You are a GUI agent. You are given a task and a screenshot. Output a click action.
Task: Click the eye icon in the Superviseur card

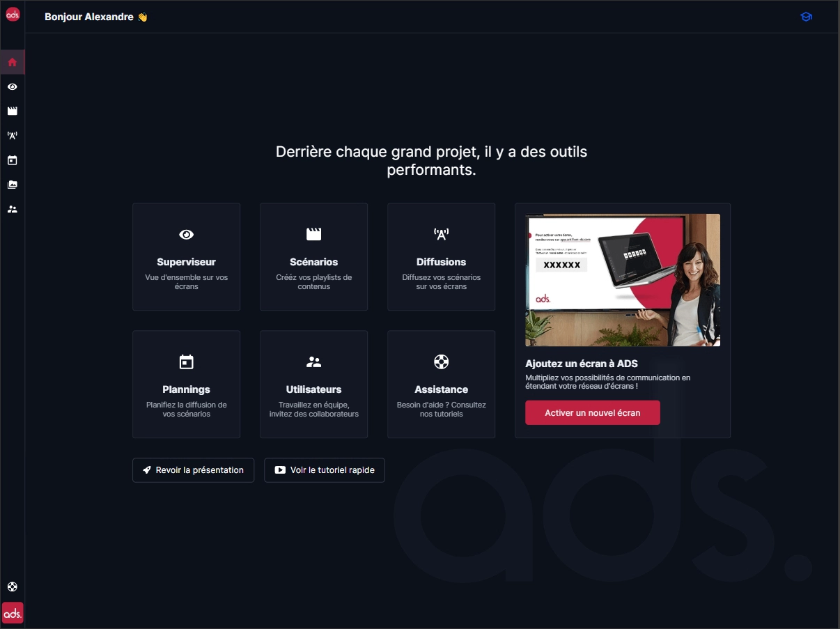(x=186, y=234)
